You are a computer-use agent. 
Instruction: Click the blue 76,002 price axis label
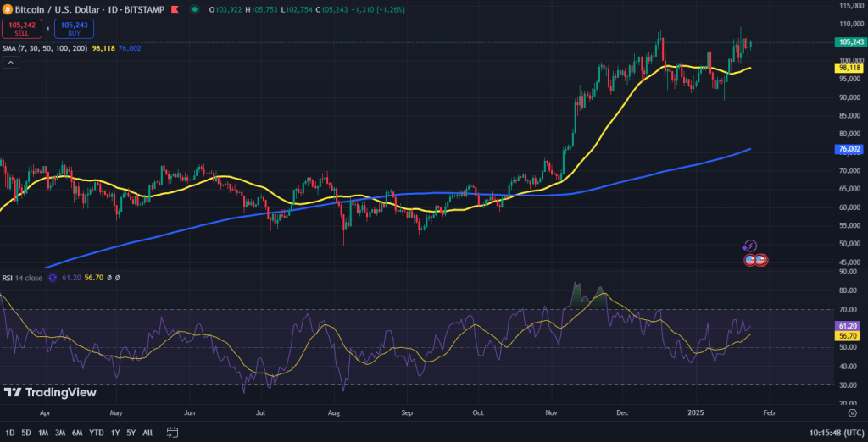(849, 149)
